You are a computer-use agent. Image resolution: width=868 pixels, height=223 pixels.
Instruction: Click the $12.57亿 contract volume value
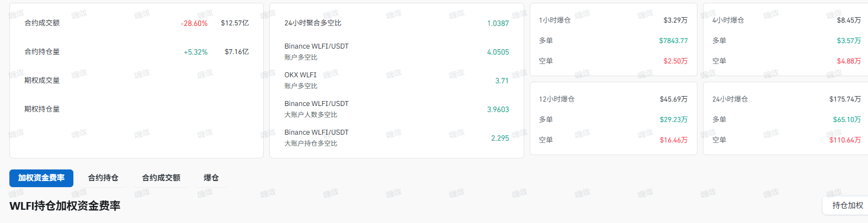point(235,23)
